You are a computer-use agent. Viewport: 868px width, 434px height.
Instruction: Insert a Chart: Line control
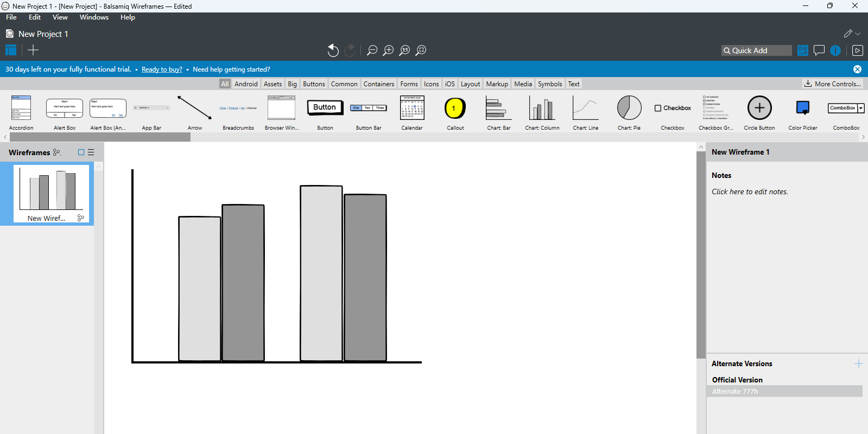pos(586,113)
